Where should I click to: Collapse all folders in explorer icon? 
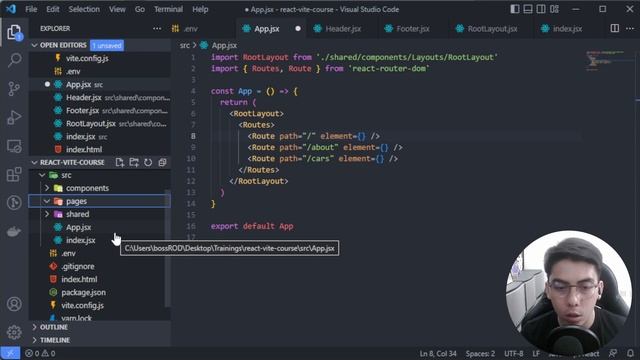(162, 162)
